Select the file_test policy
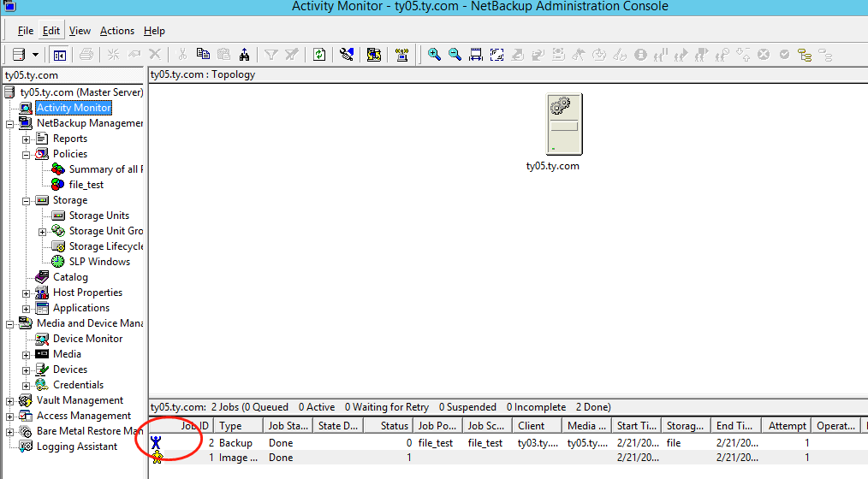The height and width of the screenshot is (479, 868). pyautogui.click(x=86, y=185)
